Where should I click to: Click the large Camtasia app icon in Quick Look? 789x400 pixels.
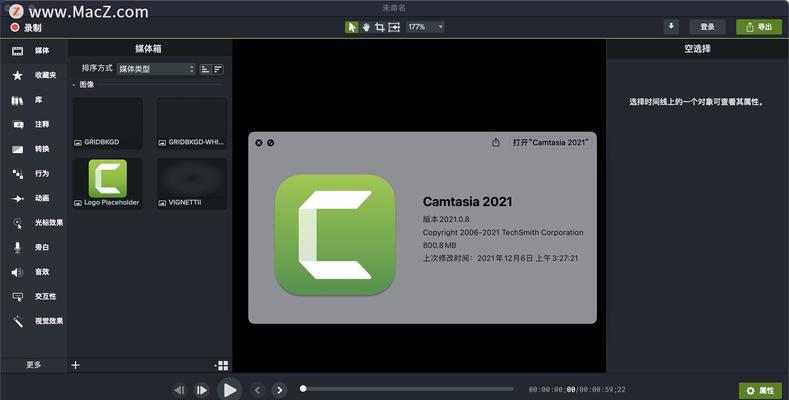point(335,234)
